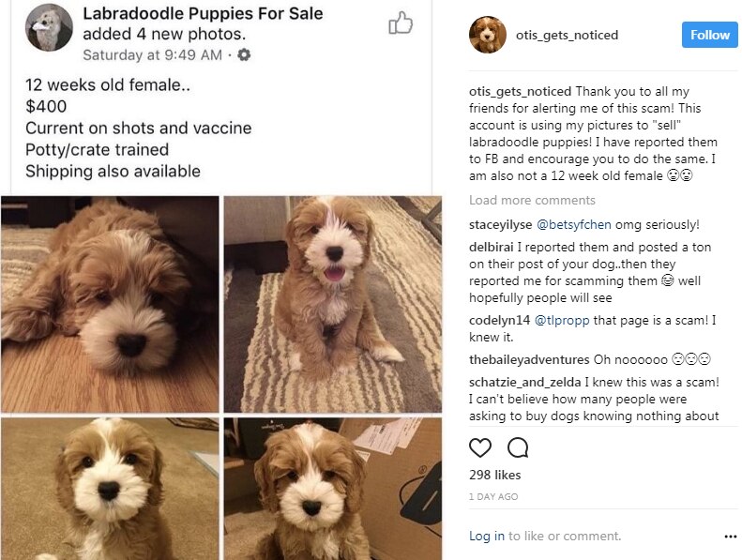Expand Load more comments

532,200
